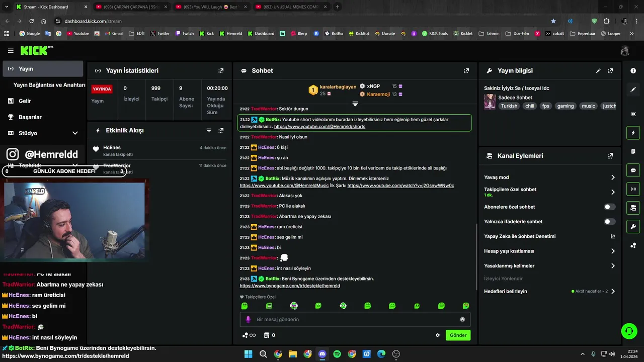
Task: Open the HemreldMusic YouTube link in chat
Action: (x=284, y=186)
